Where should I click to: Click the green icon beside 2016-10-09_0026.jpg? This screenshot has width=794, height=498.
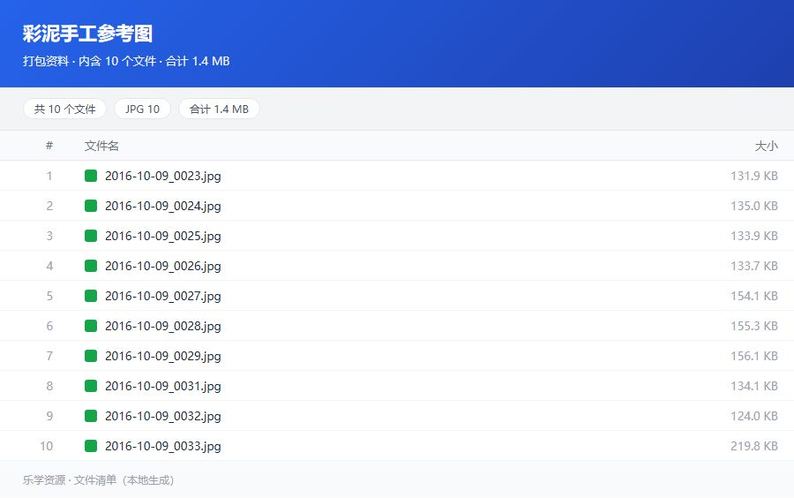pyautogui.click(x=91, y=265)
